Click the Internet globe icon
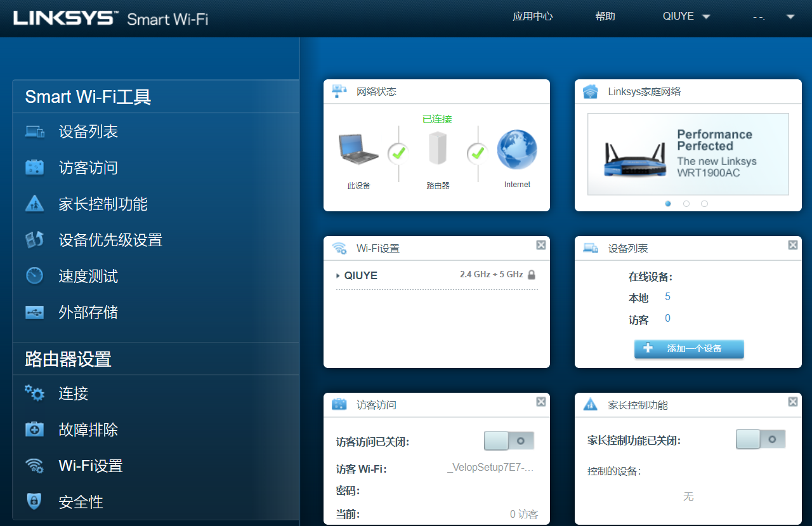Screen dimensions: 812x526 tap(517, 150)
